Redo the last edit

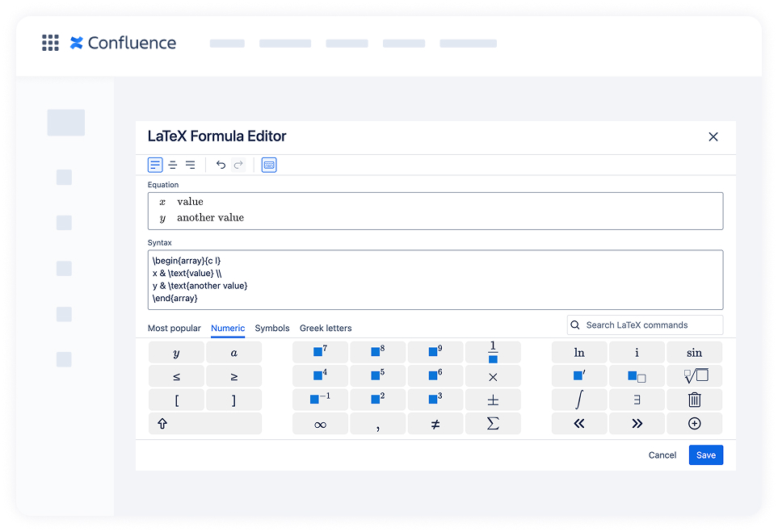238,165
